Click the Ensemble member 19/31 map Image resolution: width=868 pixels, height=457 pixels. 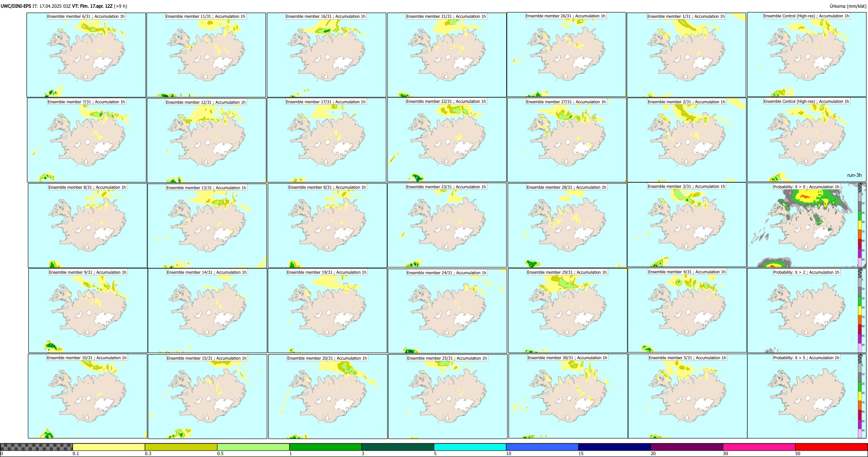pyautogui.click(x=327, y=310)
